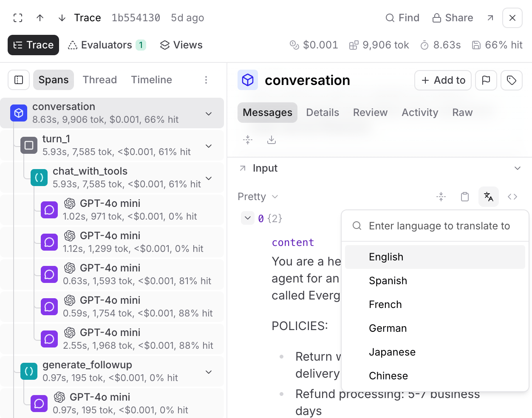Open the Pretty format dropdown
Viewport: 532px width, 418px height.
pyautogui.click(x=258, y=197)
